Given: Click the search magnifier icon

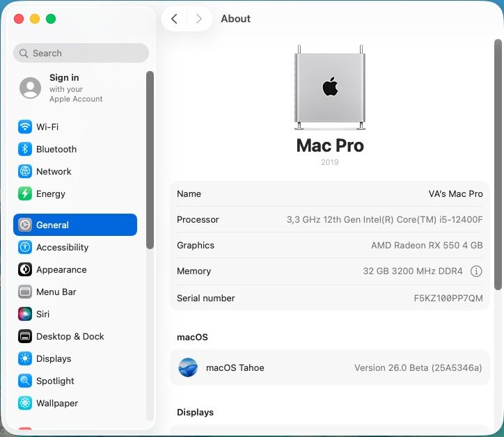Looking at the screenshot, I should (24, 53).
